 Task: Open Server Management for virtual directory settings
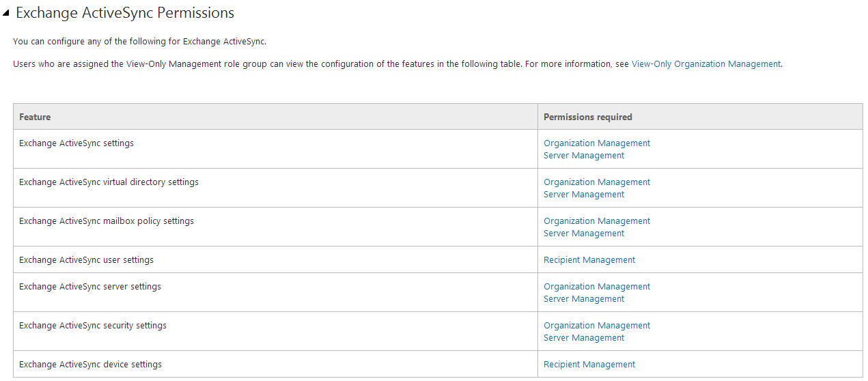(584, 195)
